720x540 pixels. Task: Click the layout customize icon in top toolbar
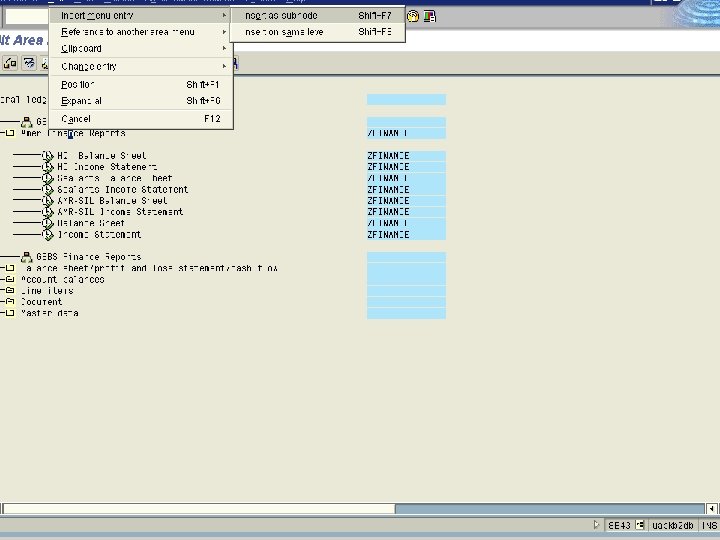coord(429,16)
